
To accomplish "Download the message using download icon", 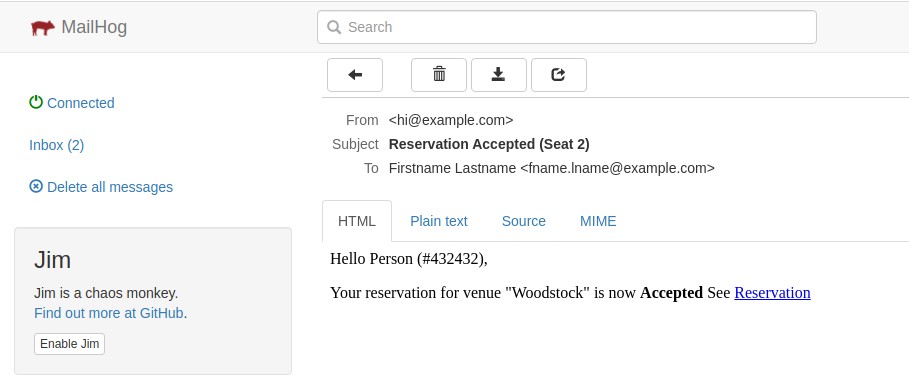I will [499, 75].
